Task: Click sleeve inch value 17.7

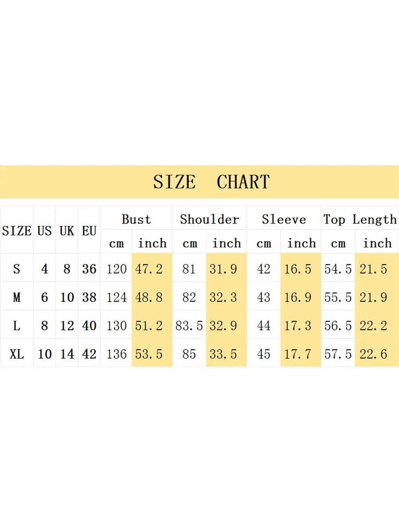Action: (297, 354)
